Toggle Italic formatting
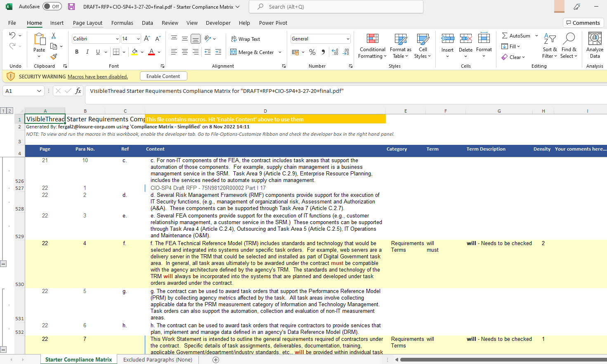The width and height of the screenshot is (607, 364). tap(87, 52)
